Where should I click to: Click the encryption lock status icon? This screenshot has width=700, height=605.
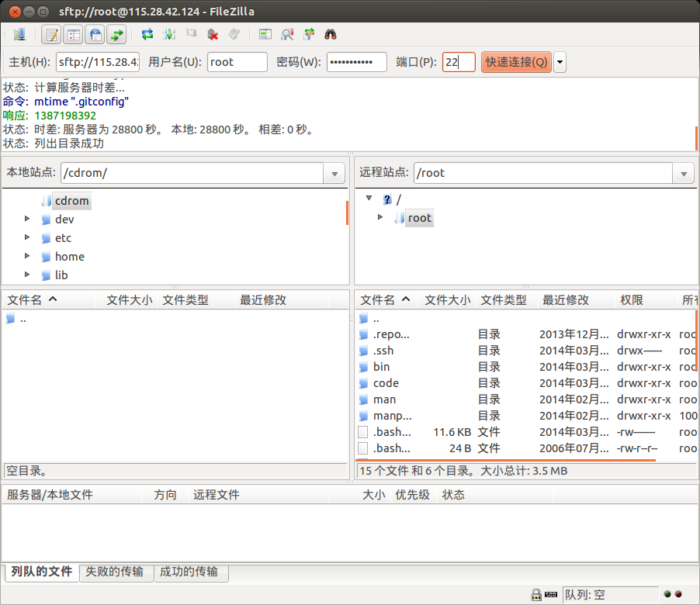point(536,594)
